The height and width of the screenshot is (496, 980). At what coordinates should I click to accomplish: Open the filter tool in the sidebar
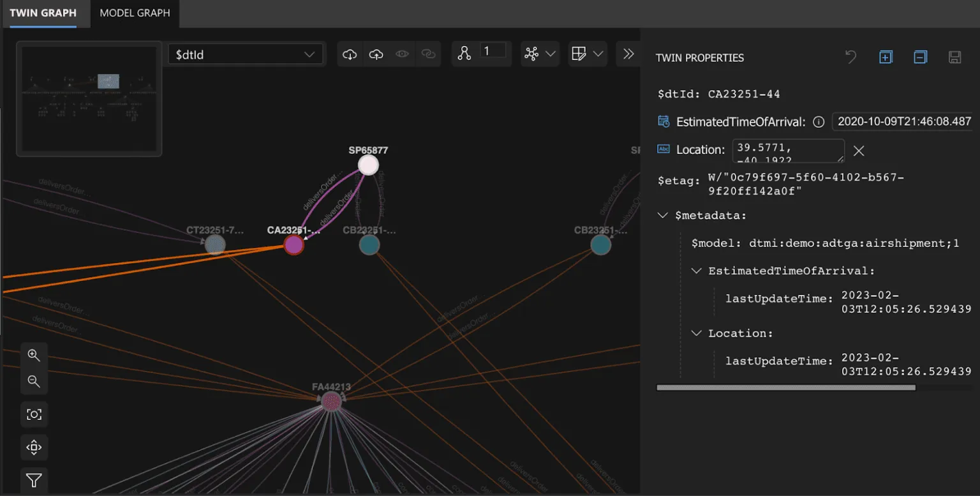click(34, 480)
